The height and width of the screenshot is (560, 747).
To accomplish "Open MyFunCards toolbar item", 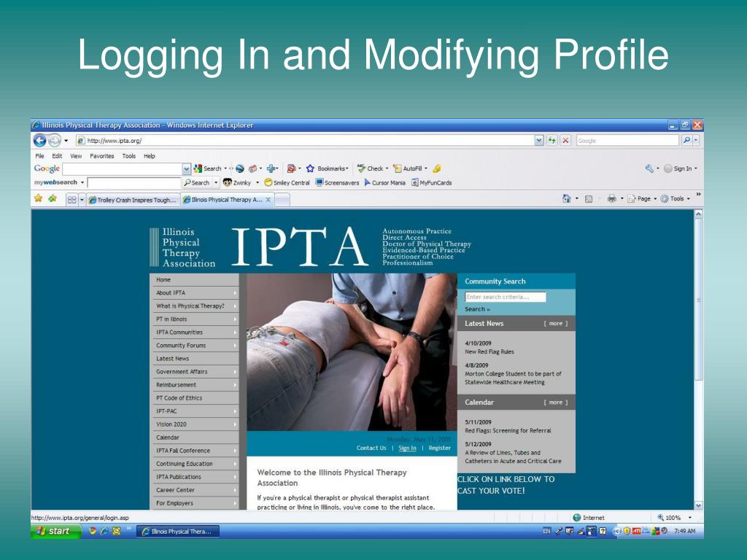I will point(432,183).
